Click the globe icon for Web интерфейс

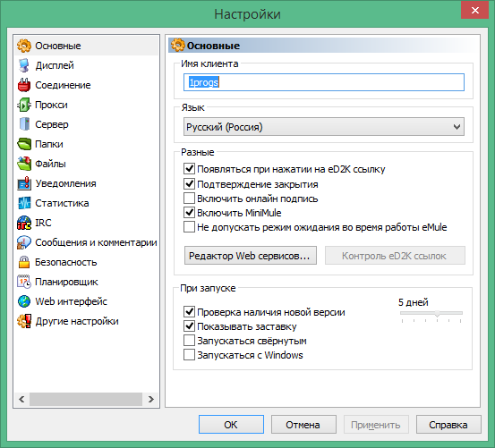click(24, 301)
